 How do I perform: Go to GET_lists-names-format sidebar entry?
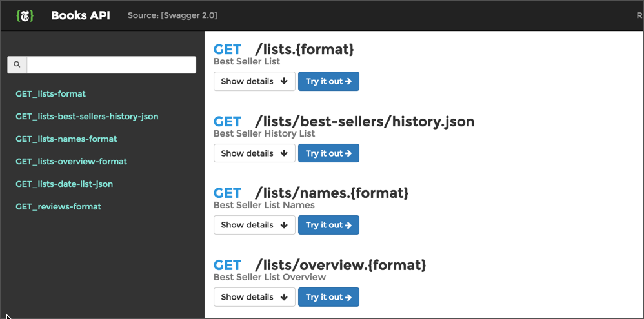point(66,139)
